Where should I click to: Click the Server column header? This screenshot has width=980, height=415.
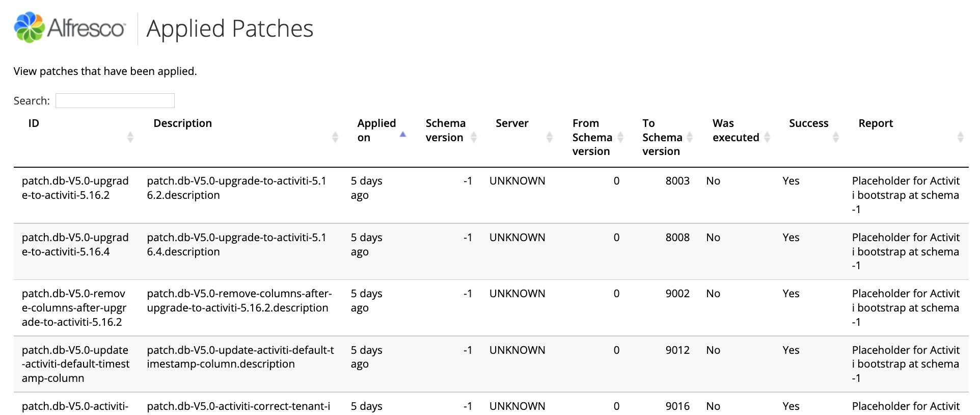tap(512, 123)
